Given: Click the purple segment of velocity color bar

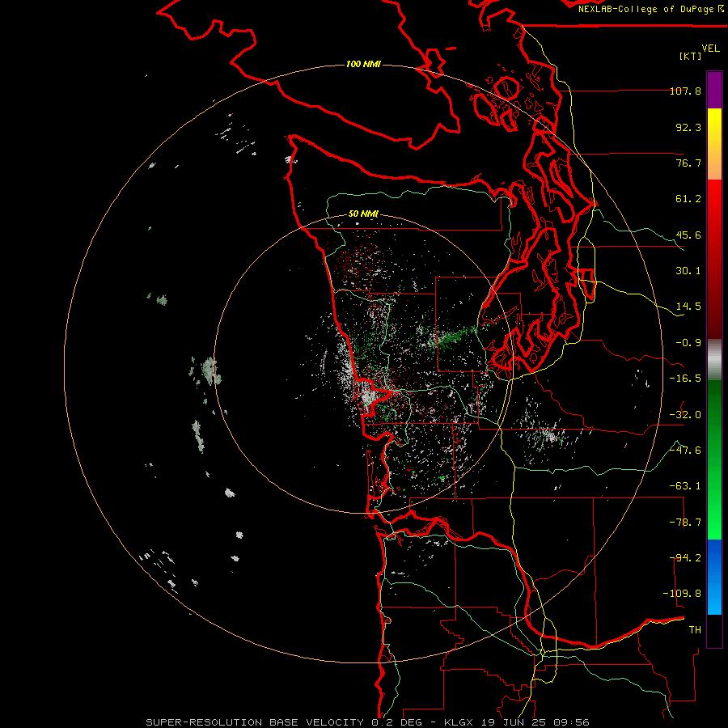Looking at the screenshot, I should (x=714, y=90).
